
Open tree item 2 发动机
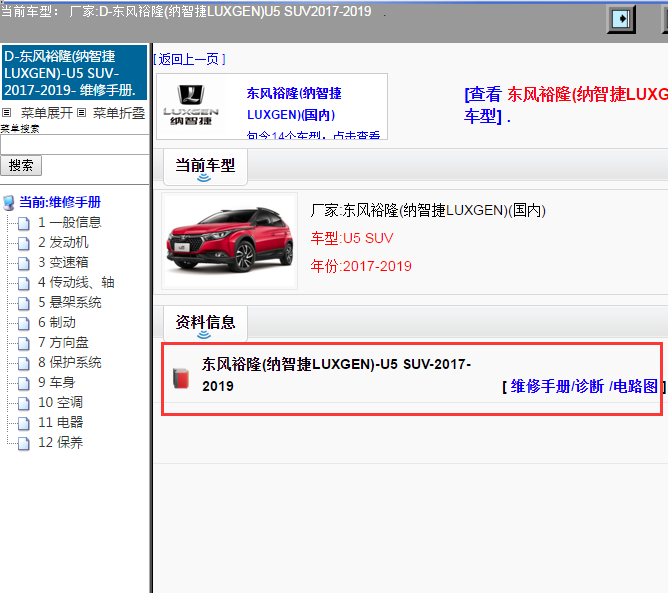point(63,242)
